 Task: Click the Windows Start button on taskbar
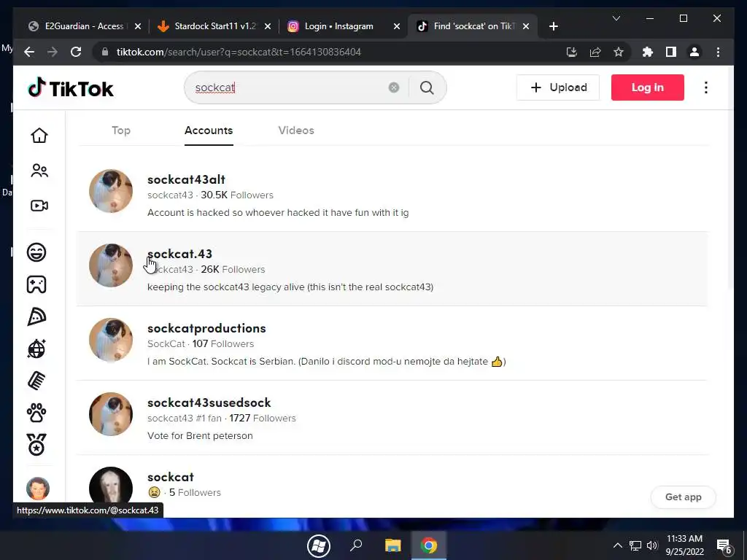coord(319,545)
